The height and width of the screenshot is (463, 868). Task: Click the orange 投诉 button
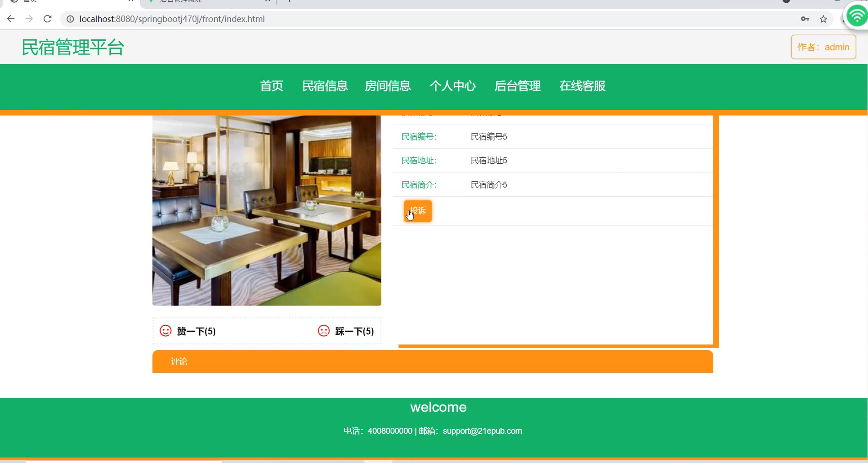pyautogui.click(x=418, y=211)
